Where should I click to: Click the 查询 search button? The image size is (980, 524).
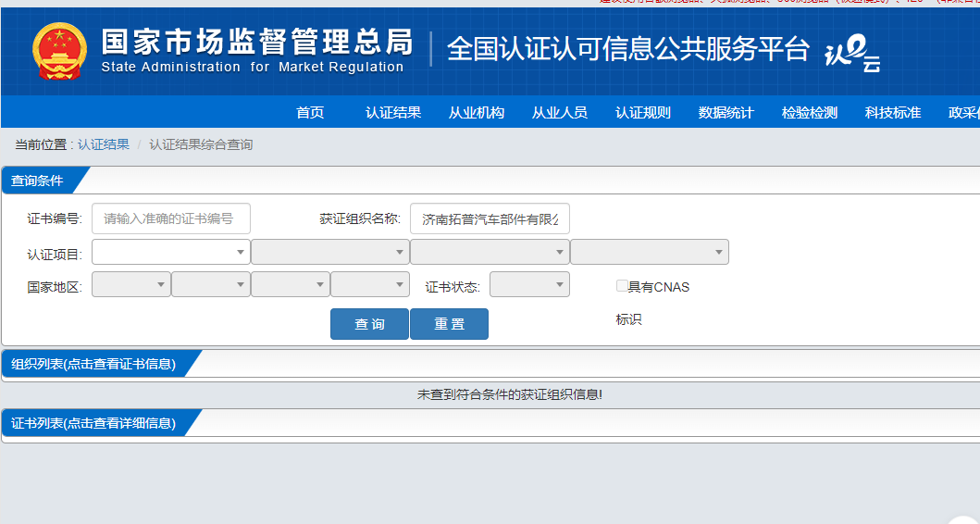tap(369, 324)
